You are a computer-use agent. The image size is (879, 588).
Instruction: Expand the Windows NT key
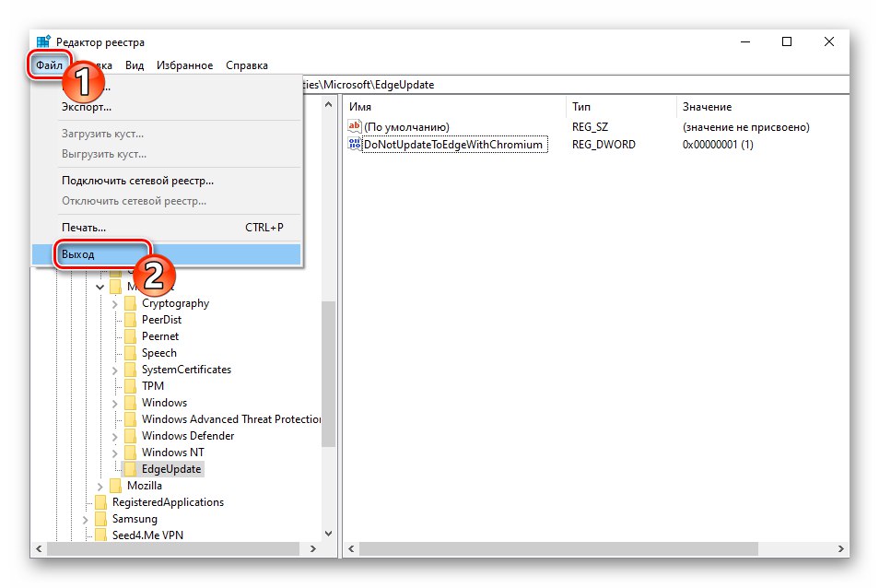click(115, 453)
